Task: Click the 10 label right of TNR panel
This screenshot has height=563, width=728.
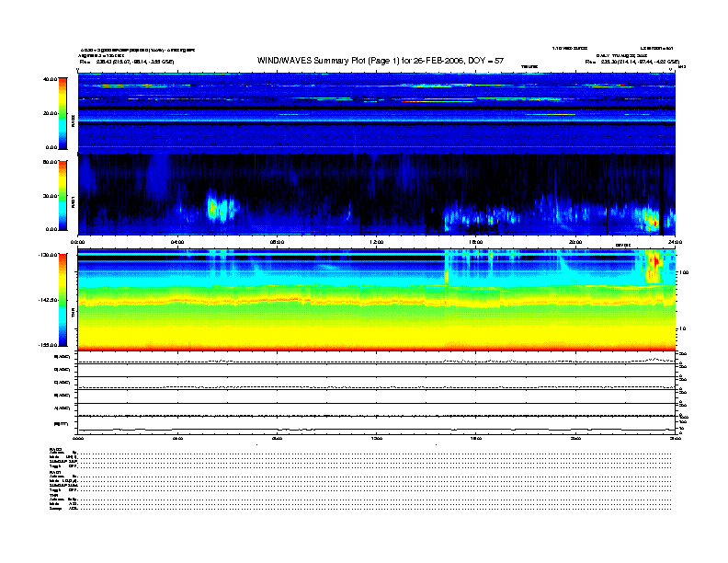Action: [682, 329]
